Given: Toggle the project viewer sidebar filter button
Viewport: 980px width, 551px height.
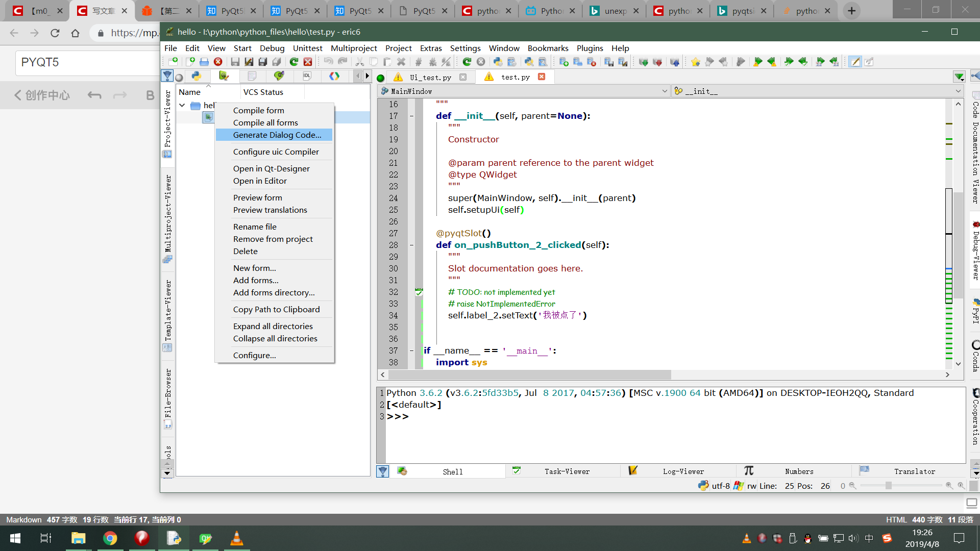Looking at the screenshot, I should [167, 76].
